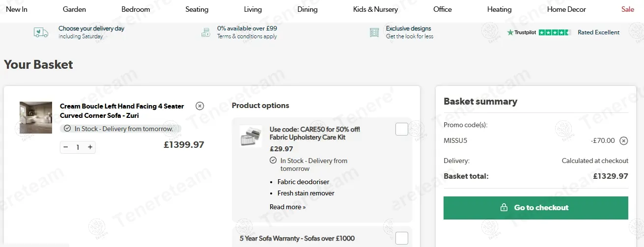This screenshot has width=644, height=247.
Task: Click the sofa product thumbnail
Action: pos(36,117)
